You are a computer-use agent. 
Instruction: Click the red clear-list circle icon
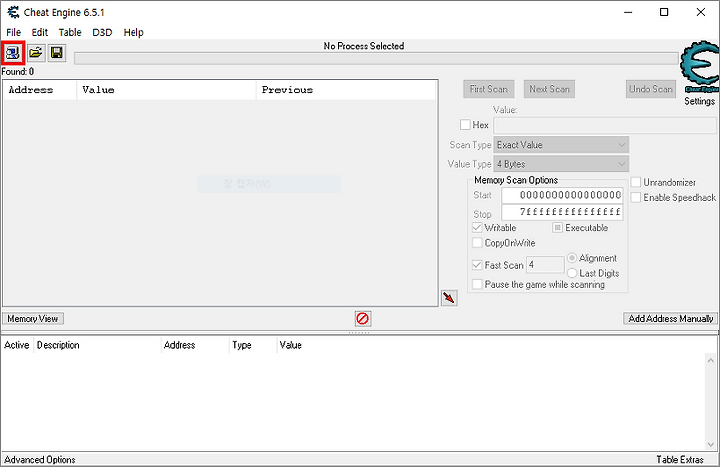click(363, 318)
